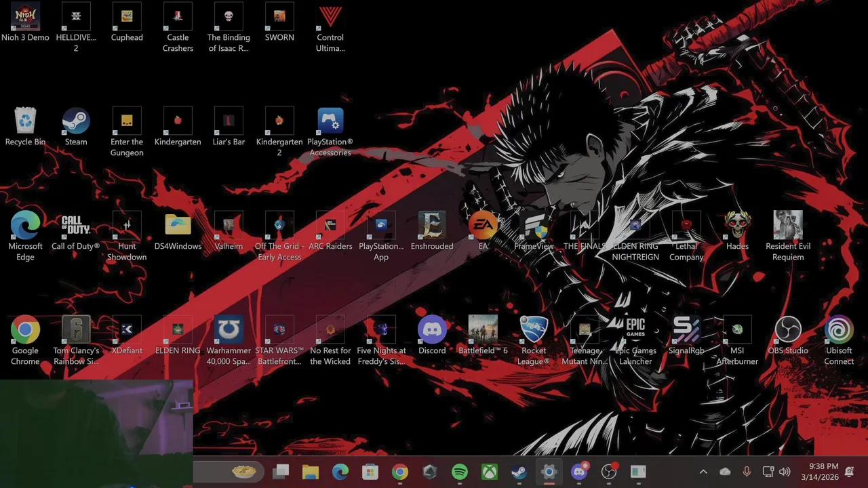This screenshot has width=868, height=488.
Task: Click the Resident Evil Requiem icon
Action: [x=788, y=237]
